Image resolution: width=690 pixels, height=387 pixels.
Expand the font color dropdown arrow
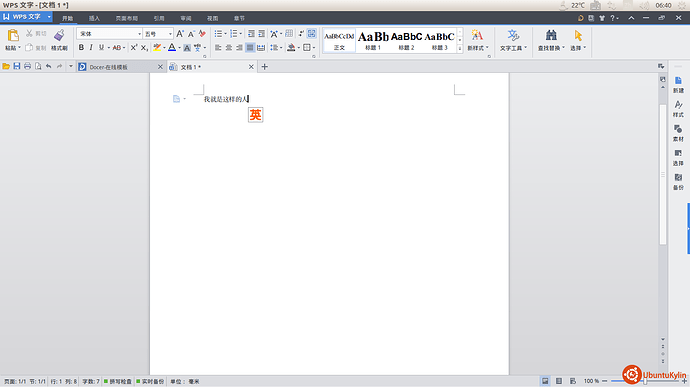coord(180,48)
